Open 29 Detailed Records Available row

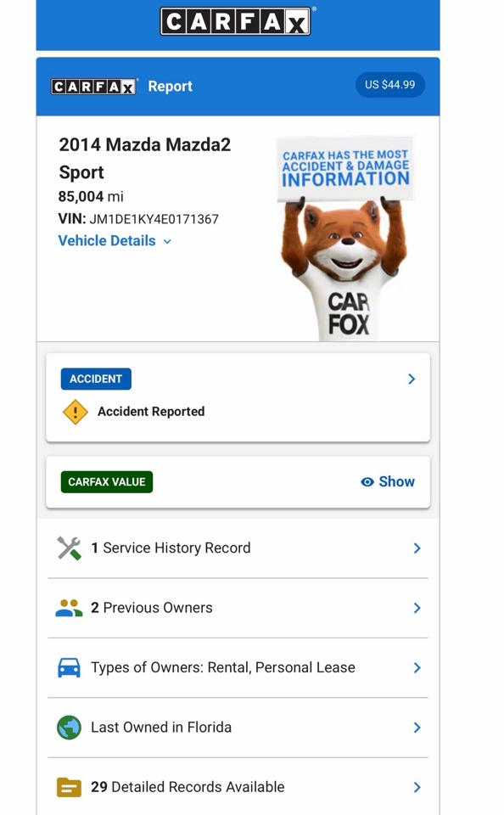pyautogui.click(x=238, y=787)
